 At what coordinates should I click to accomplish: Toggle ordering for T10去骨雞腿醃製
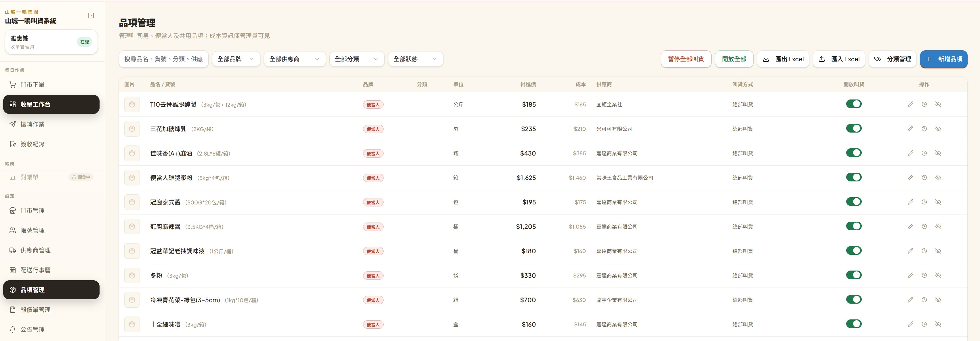tap(854, 104)
